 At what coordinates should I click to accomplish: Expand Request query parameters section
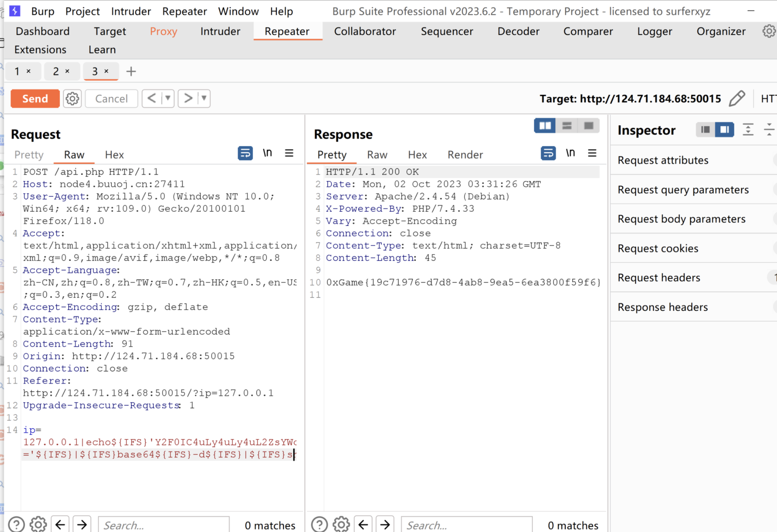[694, 189]
